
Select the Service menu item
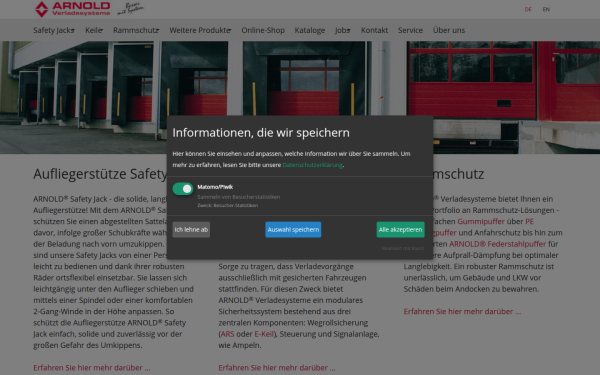410,30
